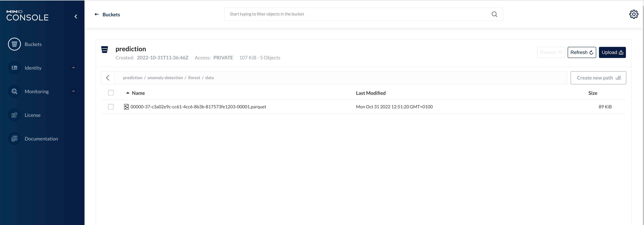Click the Upload button
The width and height of the screenshot is (644, 225).
pos(612,52)
